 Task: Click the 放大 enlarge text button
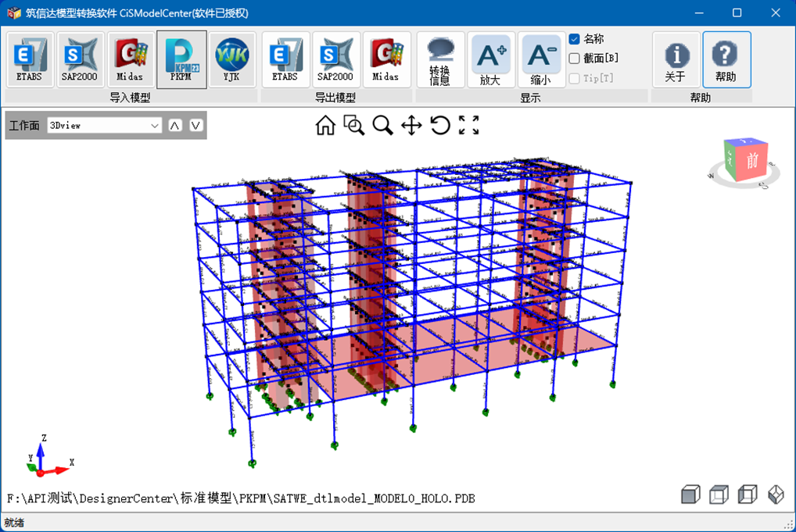pos(491,59)
